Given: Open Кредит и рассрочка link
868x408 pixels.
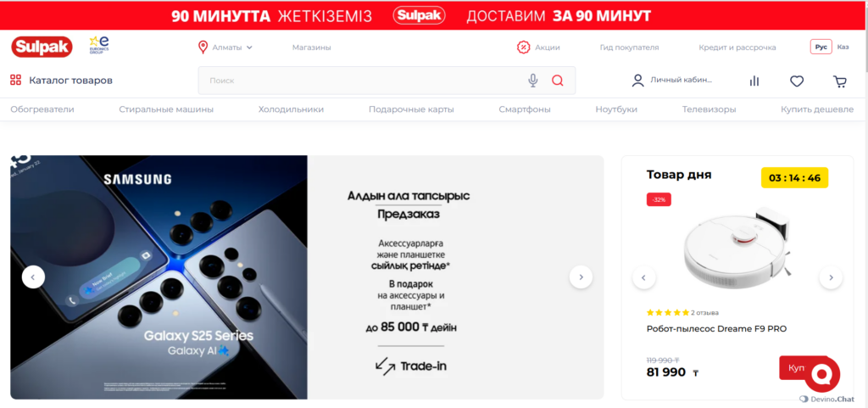Looking at the screenshot, I should click(x=737, y=48).
